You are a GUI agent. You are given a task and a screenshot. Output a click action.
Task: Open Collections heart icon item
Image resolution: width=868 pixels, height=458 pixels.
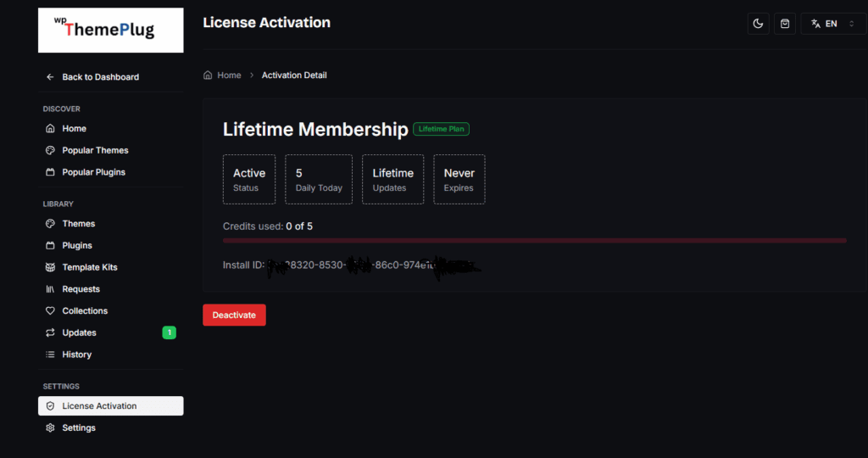click(x=50, y=311)
